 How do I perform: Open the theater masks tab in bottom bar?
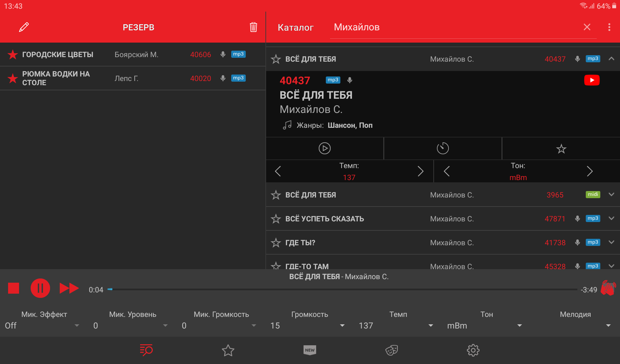point(391,350)
